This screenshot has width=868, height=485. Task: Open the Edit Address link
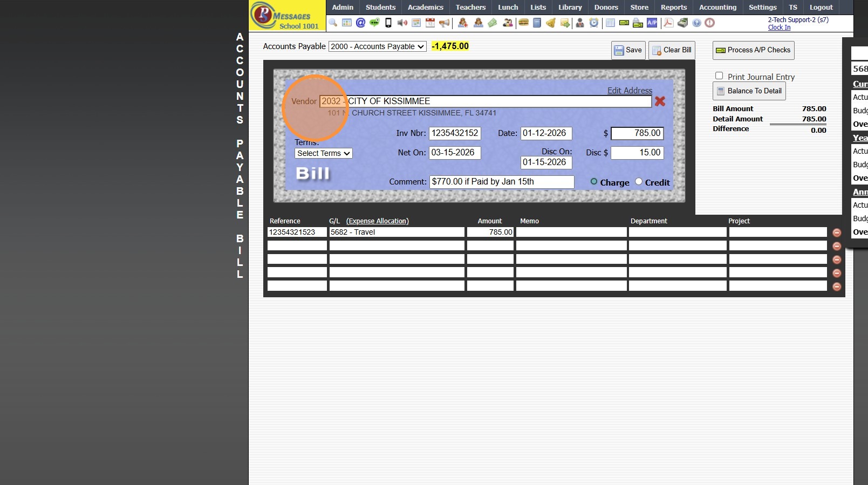(630, 91)
